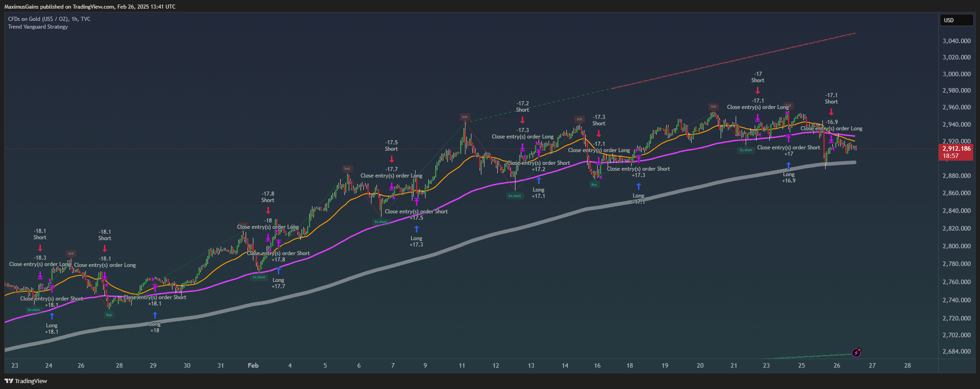Image resolution: width=980 pixels, height=389 pixels.
Task: Click the 2,702.000 price axis label
Action: pyautogui.click(x=956, y=335)
